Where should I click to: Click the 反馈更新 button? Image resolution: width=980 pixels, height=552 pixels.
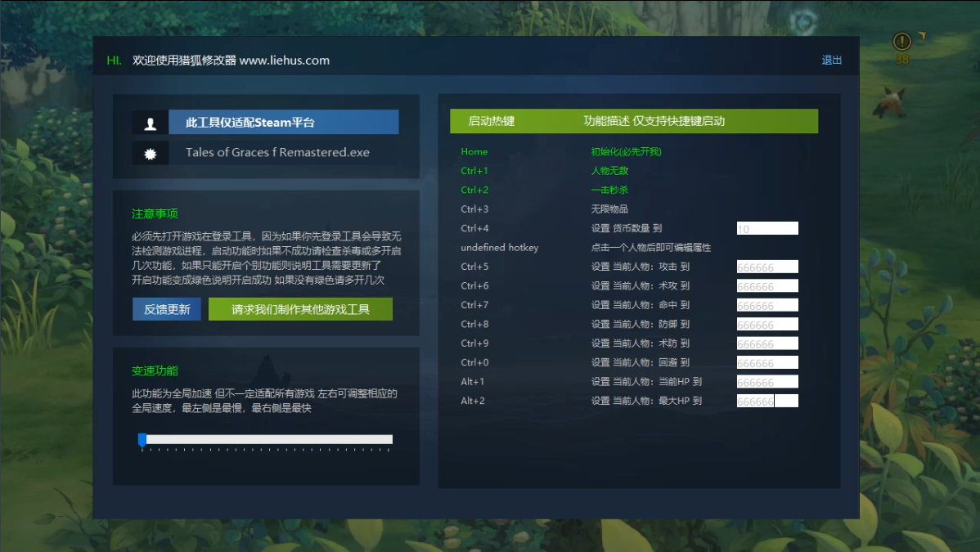tap(167, 309)
